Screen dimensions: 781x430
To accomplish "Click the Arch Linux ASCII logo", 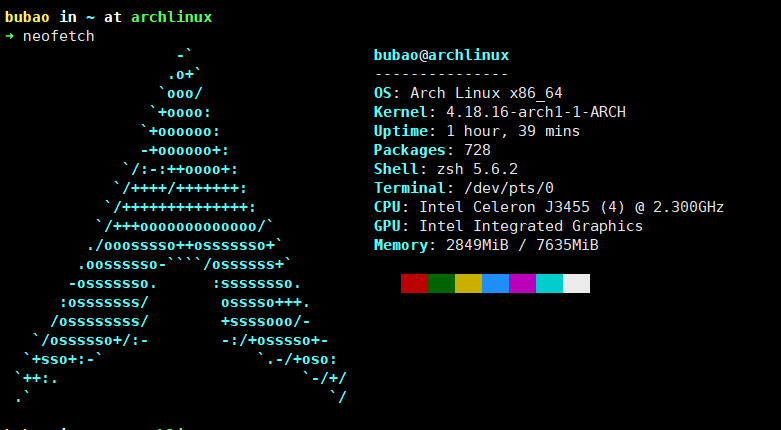I will pyautogui.click(x=181, y=226).
